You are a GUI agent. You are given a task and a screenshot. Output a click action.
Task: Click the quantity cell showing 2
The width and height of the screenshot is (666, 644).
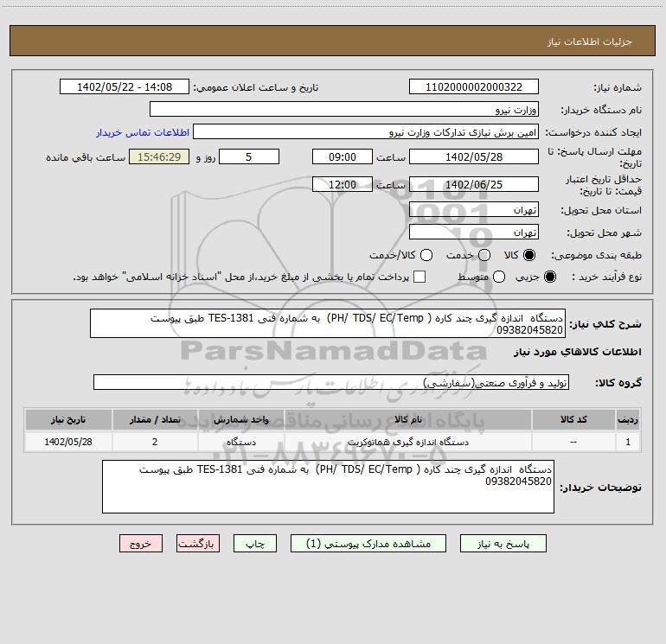pyautogui.click(x=155, y=442)
